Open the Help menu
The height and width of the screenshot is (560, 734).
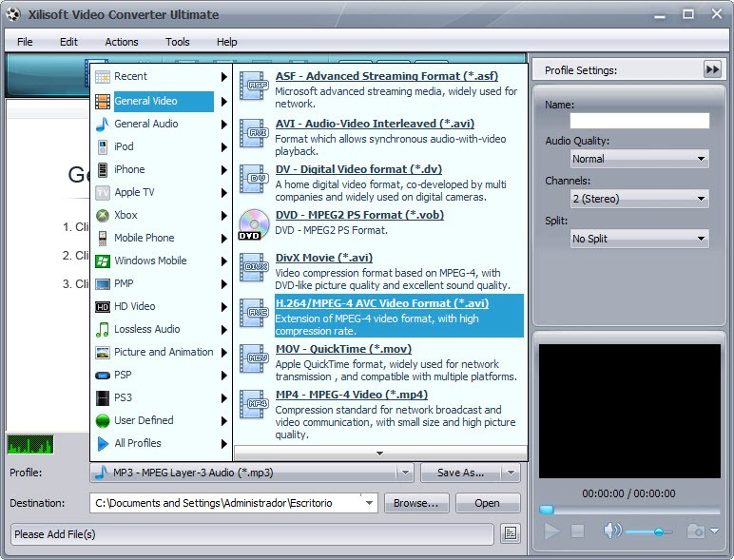tap(226, 42)
